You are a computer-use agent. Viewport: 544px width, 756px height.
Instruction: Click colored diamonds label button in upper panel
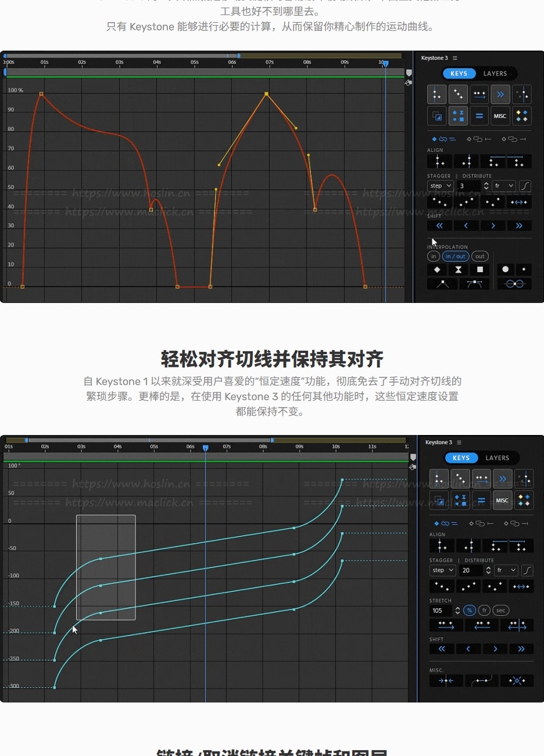(521, 116)
